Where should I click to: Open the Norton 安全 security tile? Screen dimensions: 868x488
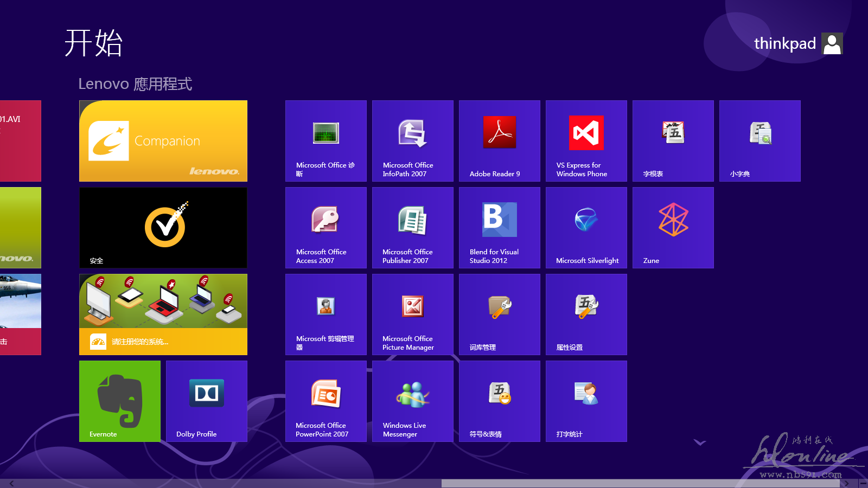(163, 228)
